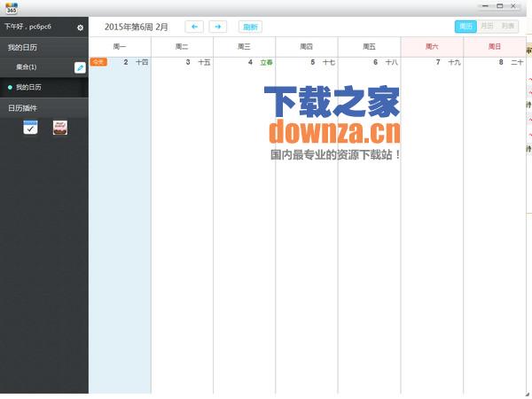Click the 周一 column header

point(120,47)
